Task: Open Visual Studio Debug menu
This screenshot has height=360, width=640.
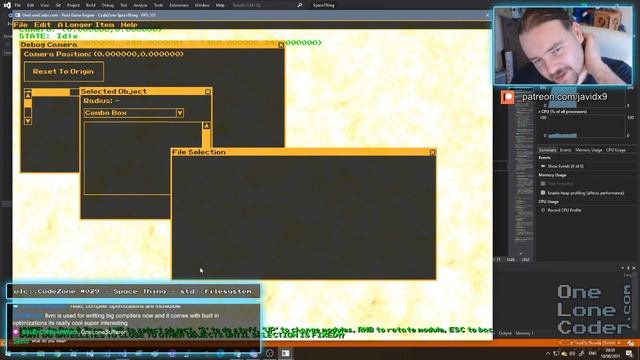Action: coord(108,5)
